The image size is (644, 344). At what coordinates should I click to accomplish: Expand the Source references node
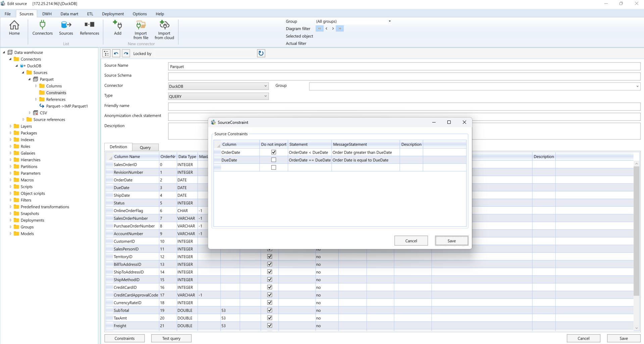23,119
